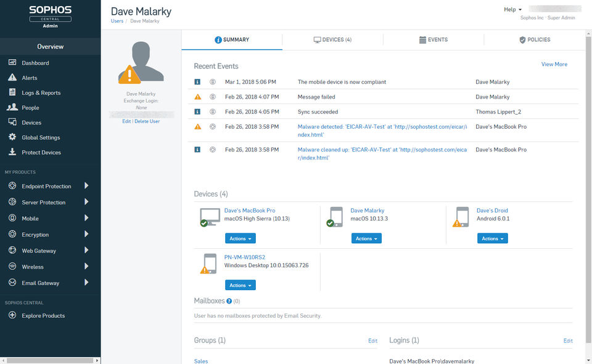Click the sidebar horizontal scrollbar
This screenshot has width=592, height=364.
(x=50, y=360)
